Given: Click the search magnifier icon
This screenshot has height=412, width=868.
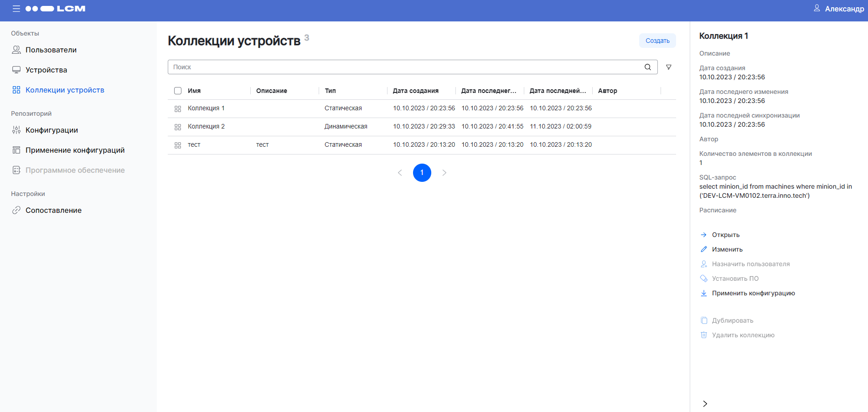Looking at the screenshot, I should 647,67.
